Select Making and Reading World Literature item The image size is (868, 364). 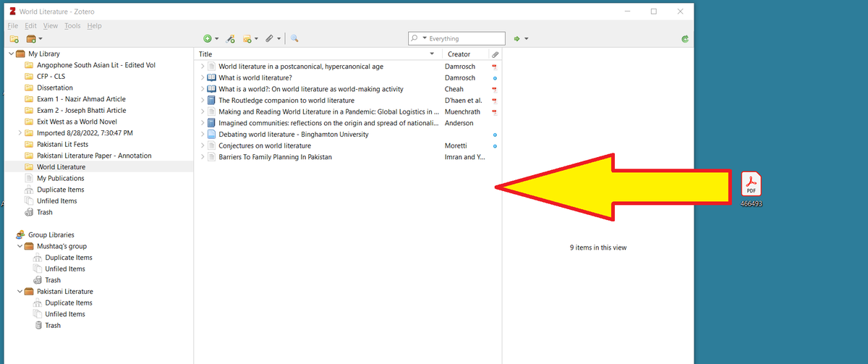pos(329,111)
